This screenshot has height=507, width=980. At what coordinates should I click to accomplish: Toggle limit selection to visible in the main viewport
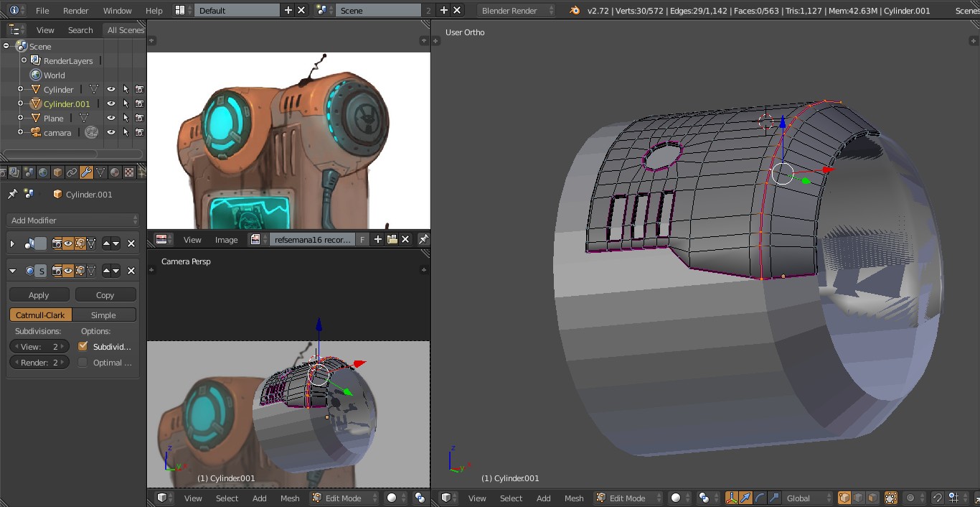pyautogui.click(x=891, y=498)
